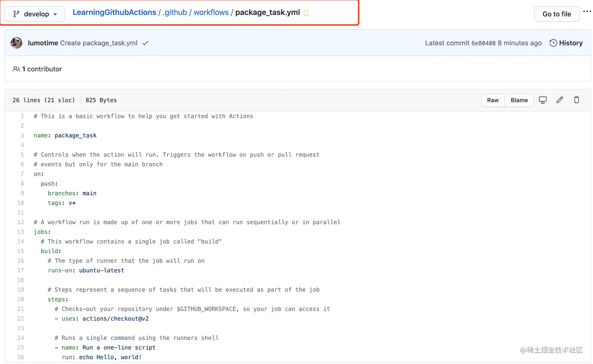Open the file editor with the pencil icon
The width and height of the screenshot is (593, 364).
point(560,100)
